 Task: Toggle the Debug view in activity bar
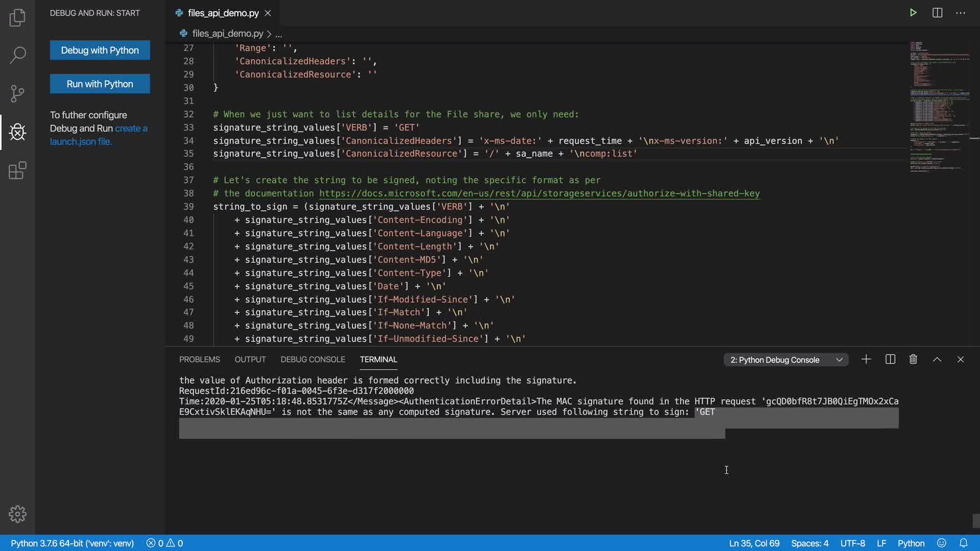[x=17, y=132]
